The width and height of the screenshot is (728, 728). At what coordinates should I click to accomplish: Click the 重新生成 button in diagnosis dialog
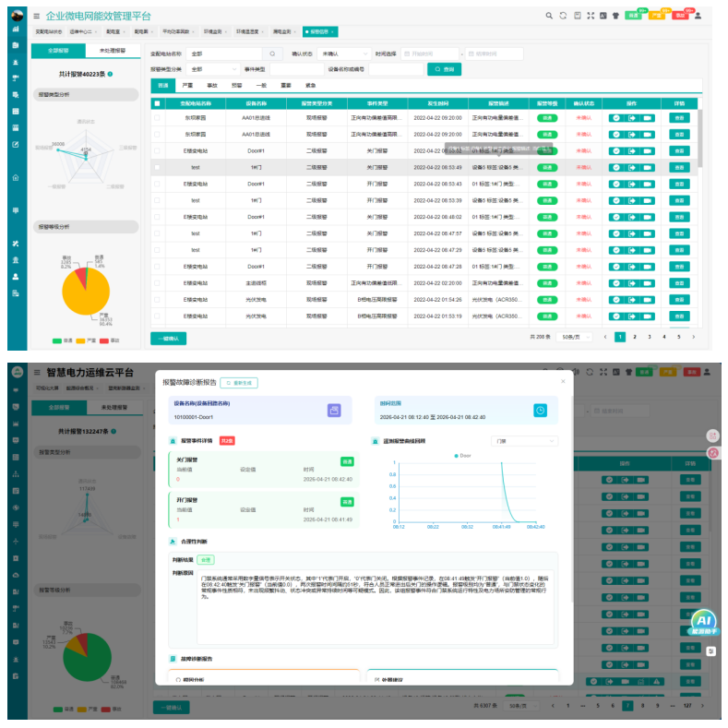tap(239, 383)
